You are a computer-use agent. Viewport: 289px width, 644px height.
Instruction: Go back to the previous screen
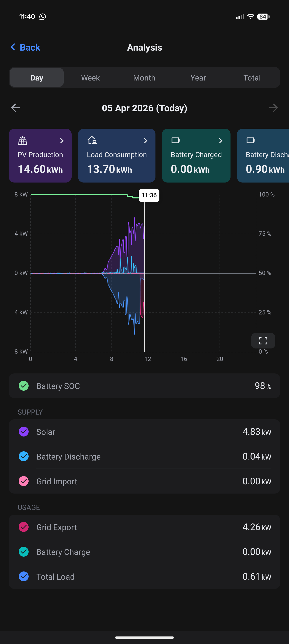25,47
